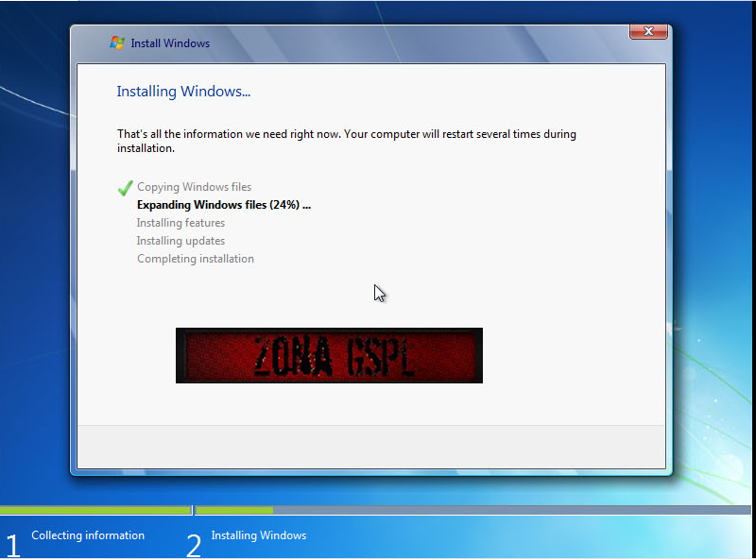Click the Collecting information progress bar
The image size is (756, 560).
pos(95,510)
